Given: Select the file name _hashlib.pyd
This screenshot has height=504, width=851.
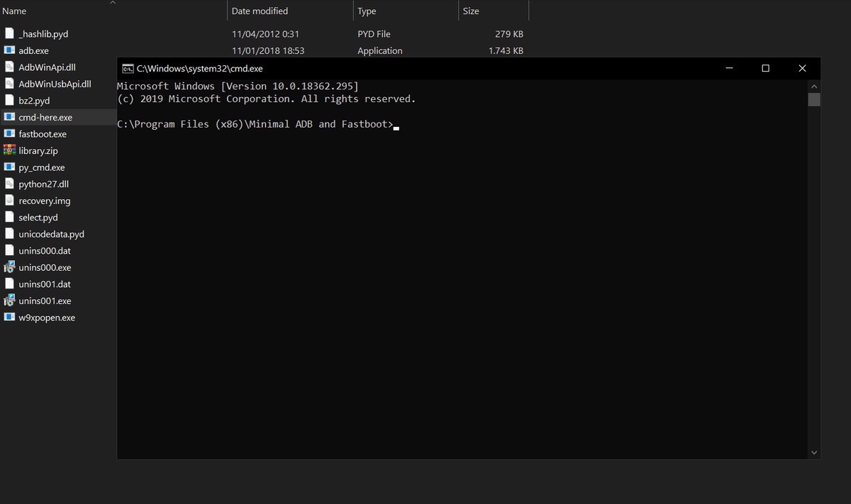Looking at the screenshot, I should pyautogui.click(x=44, y=34).
